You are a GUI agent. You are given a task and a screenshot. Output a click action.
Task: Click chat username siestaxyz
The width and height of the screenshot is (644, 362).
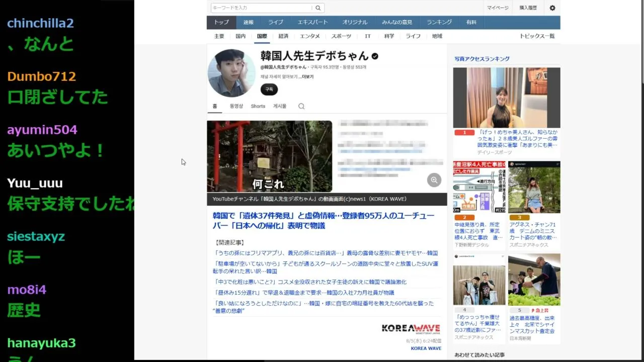tap(36, 236)
